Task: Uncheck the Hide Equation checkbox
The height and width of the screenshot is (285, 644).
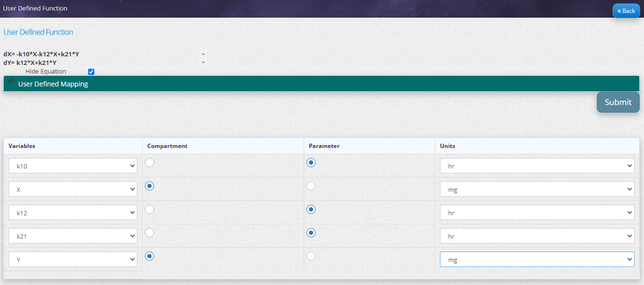Action: tap(92, 72)
